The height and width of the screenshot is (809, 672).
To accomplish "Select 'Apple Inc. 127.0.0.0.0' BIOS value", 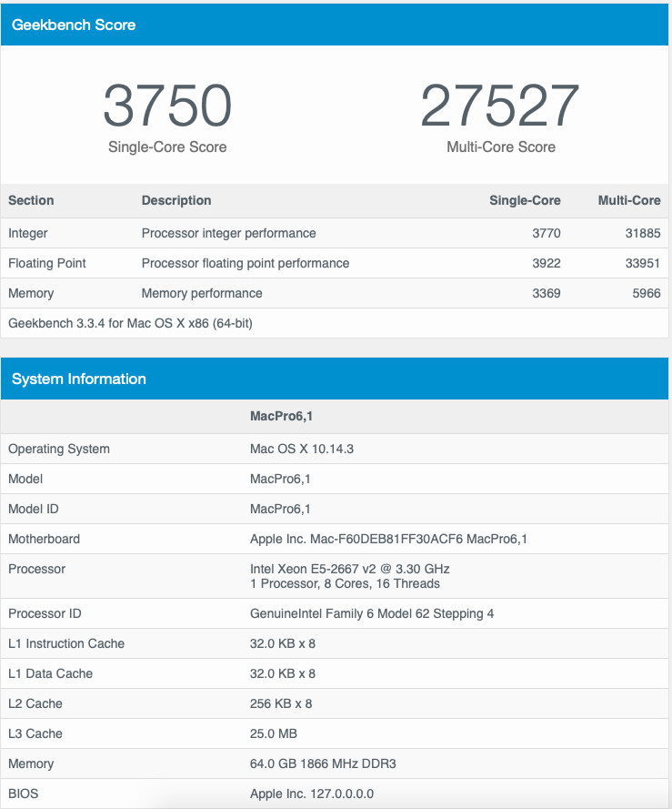I will click(x=312, y=793).
